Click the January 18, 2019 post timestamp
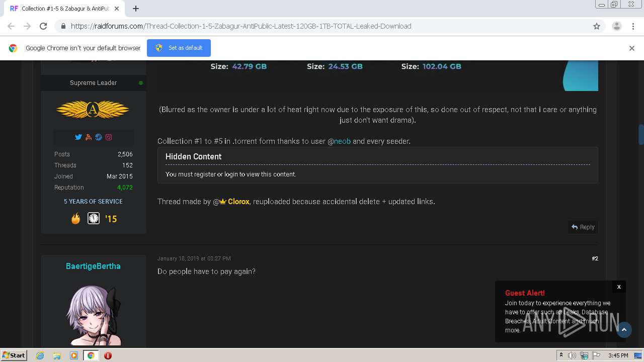The height and width of the screenshot is (362, 644). coord(194,258)
